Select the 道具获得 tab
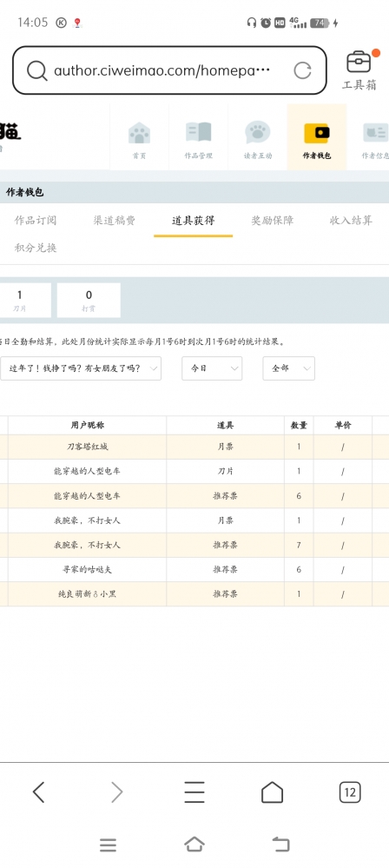Viewport: 389px width, 868px height. (x=193, y=221)
